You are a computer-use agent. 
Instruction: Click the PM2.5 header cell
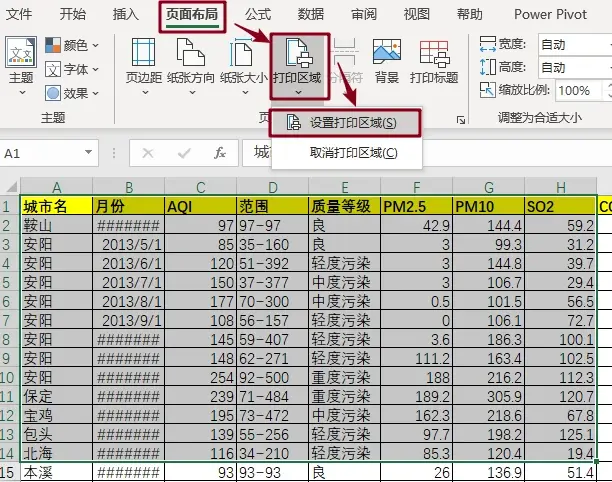point(416,206)
